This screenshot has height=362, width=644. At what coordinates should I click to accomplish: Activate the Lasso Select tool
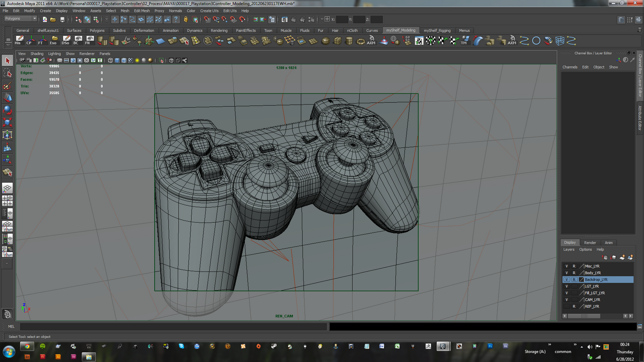[7, 73]
